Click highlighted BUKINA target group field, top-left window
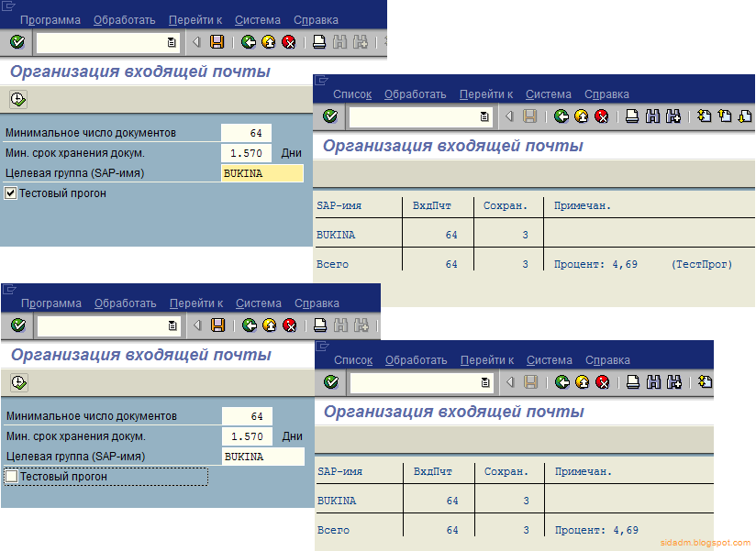Viewport: 756px width, 551px height. pyautogui.click(x=262, y=173)
